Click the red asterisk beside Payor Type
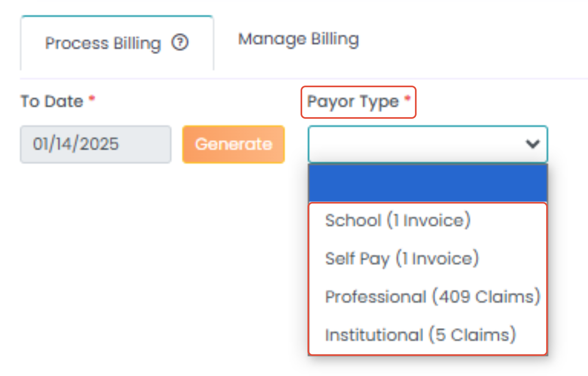Screen dimensions: 588x376 point(407,98)
